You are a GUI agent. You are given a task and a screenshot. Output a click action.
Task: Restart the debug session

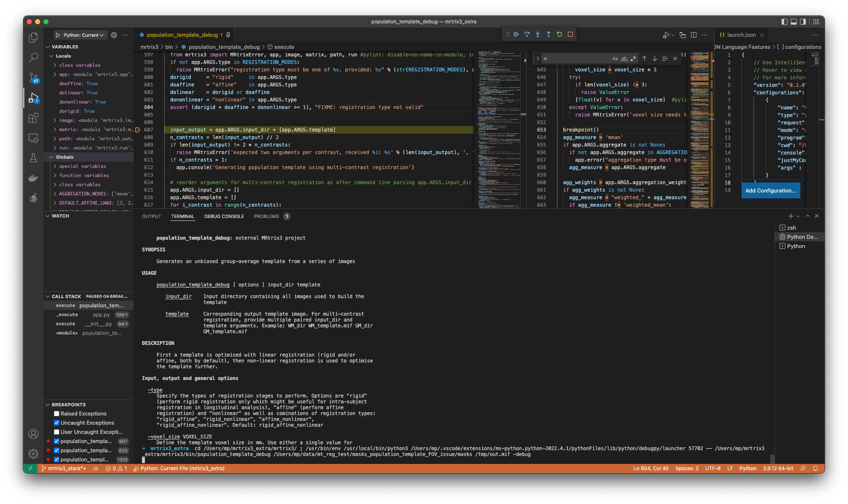coord(559,34)
